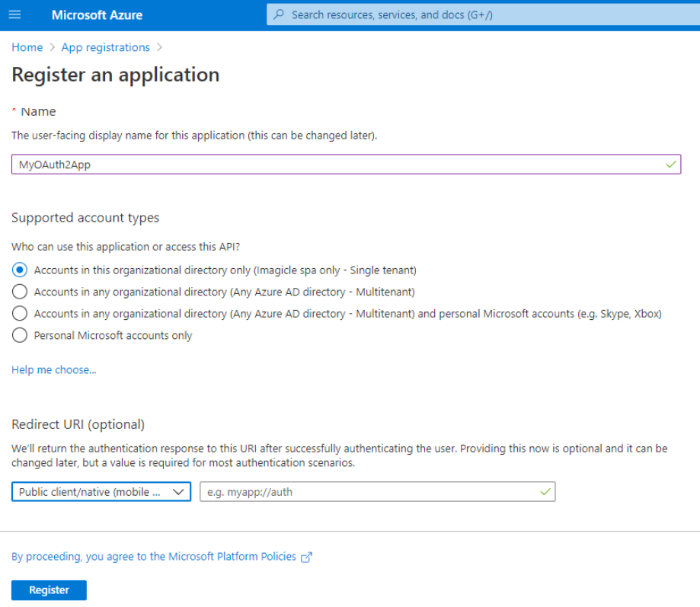700x607 pixels.
Task: Open App registrations from breadcrumb
Action: [105, 47]
